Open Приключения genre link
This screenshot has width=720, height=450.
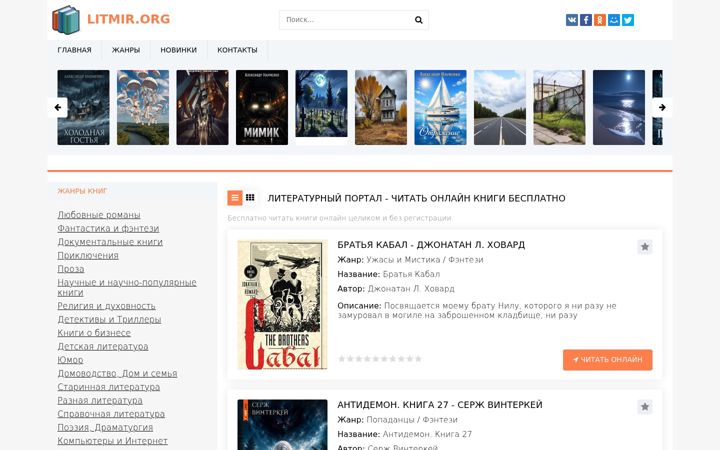click(88, 255)
